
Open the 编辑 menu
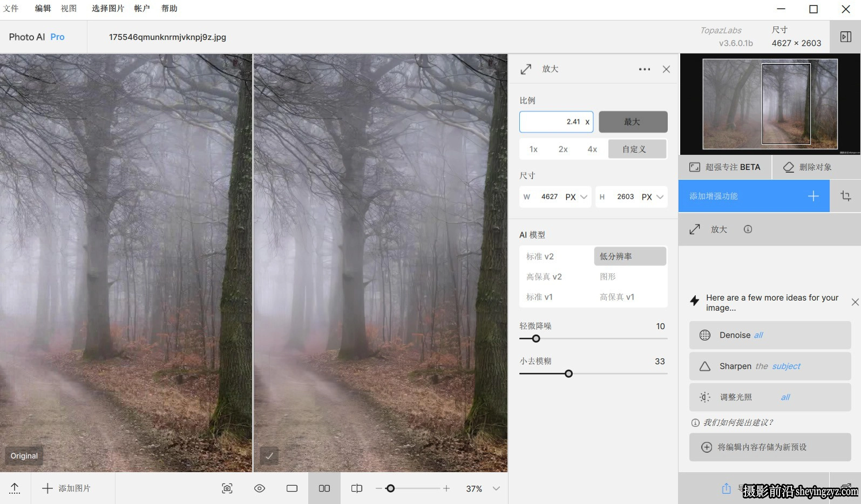tap(43, 9)
